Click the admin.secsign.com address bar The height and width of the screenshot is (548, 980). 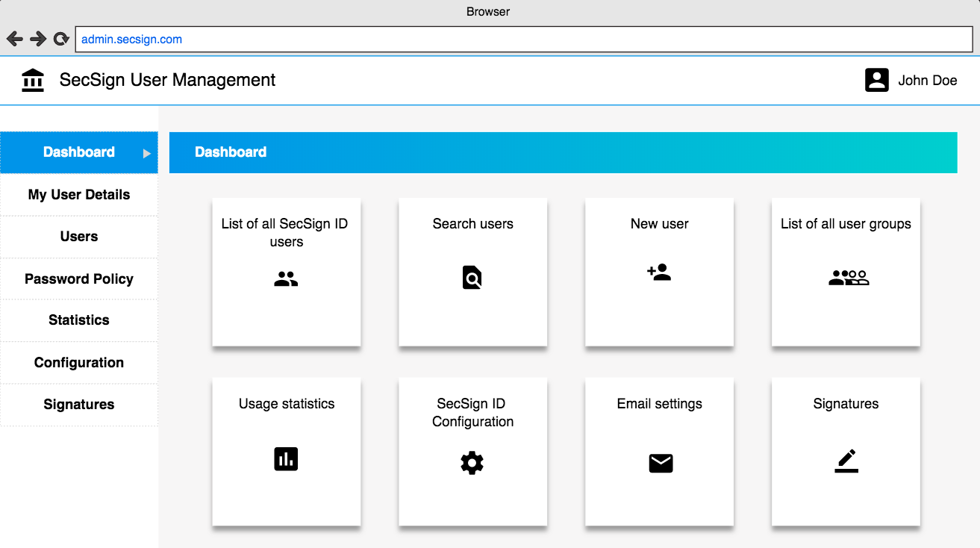[x=522, y=40]
